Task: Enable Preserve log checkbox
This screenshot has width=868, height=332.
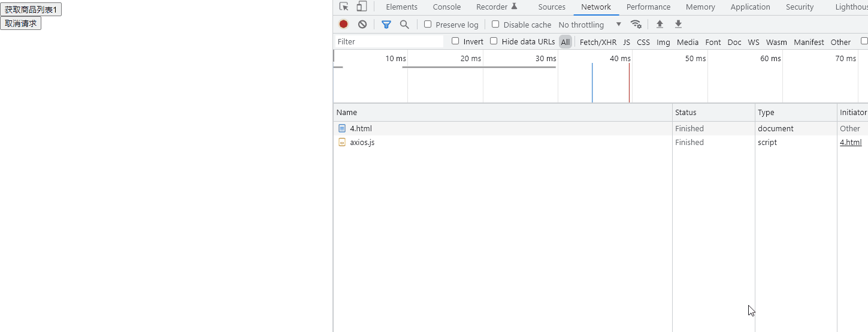Action: coord(428,24)
